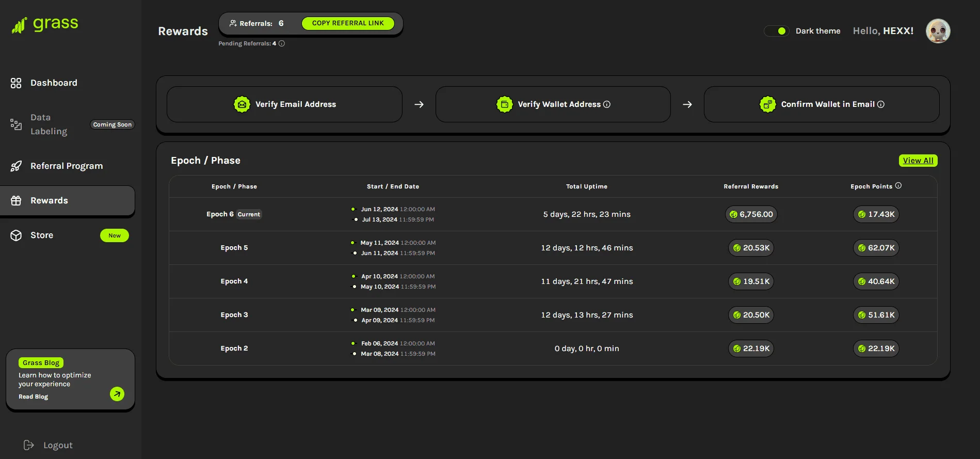Screen dimensions: 980x459
Task: Click the Epoch 6 epoch points coin icon
Action: point(862,214)
